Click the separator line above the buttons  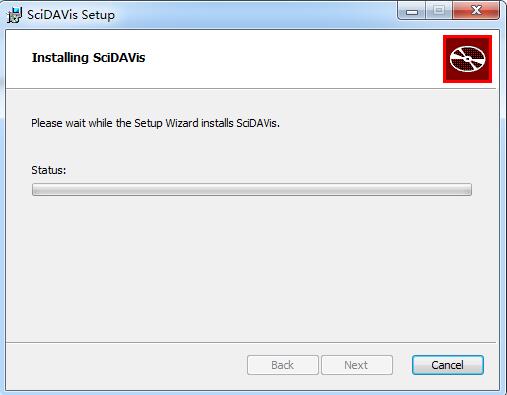251,342
